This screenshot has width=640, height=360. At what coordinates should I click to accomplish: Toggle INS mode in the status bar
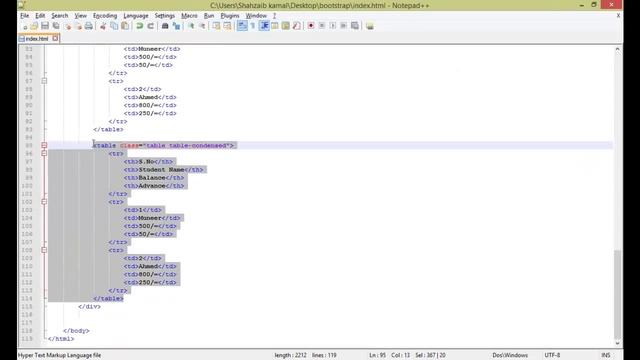pyautogui.click(x=606, y=355)
